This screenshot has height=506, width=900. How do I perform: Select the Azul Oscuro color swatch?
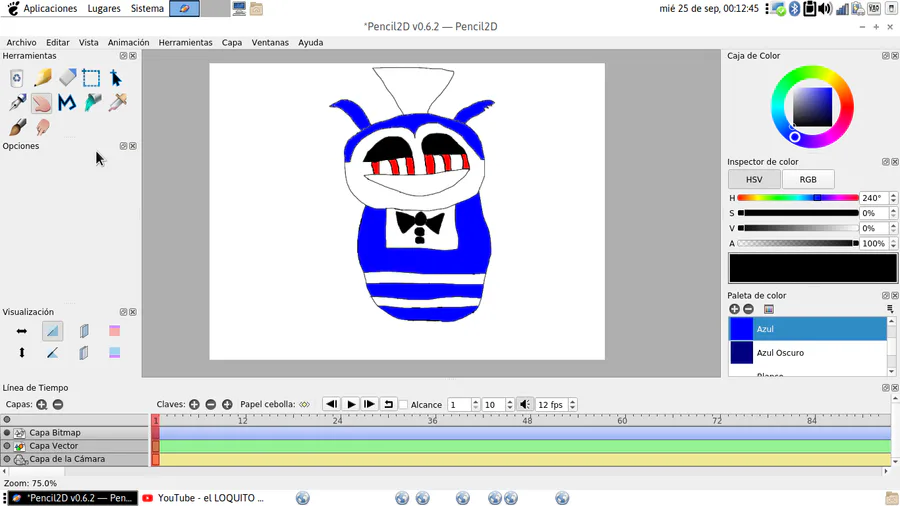(x=741, y=353)
